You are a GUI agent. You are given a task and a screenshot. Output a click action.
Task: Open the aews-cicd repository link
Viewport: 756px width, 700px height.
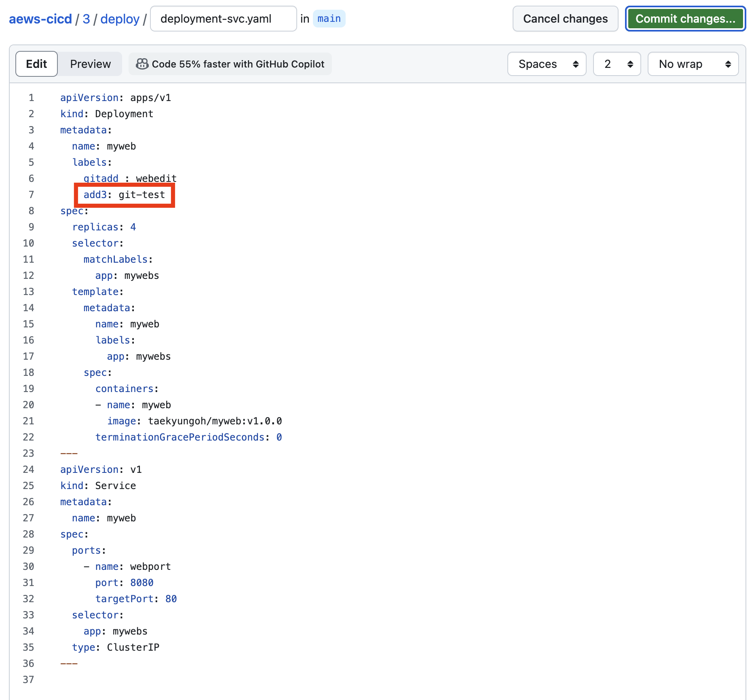click(40, 19)
